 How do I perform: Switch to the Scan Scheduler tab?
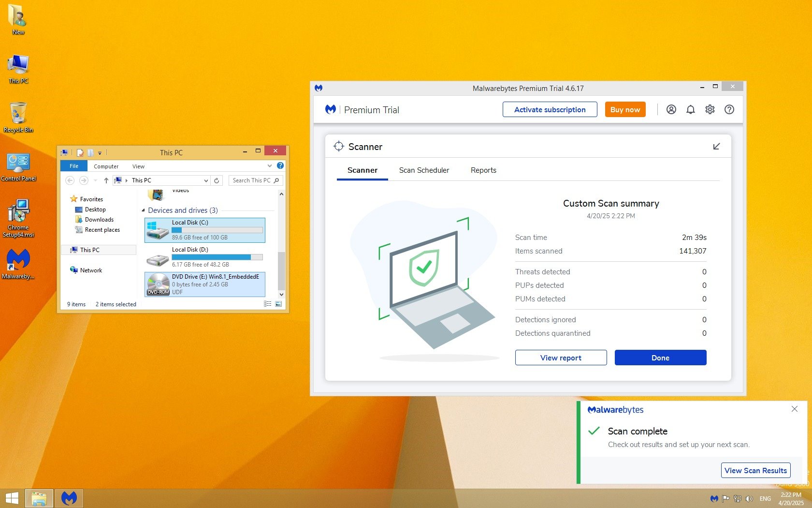point(424,170)
